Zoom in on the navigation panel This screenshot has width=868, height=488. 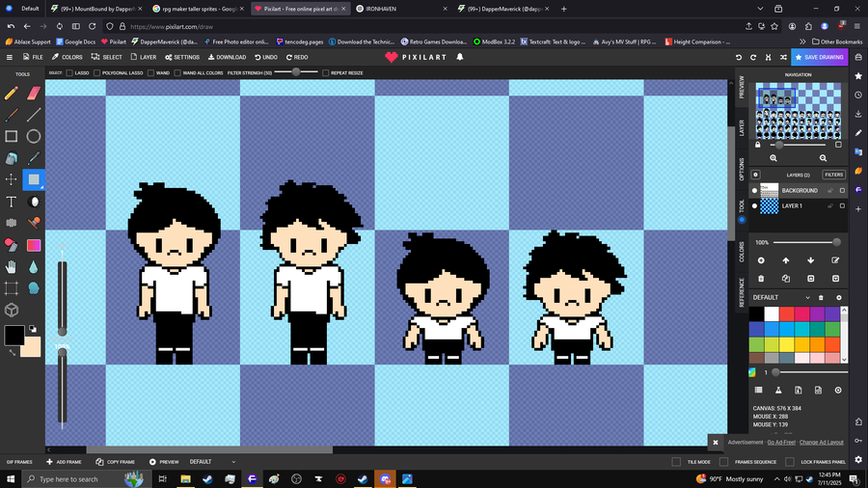(x=773, y=158)
